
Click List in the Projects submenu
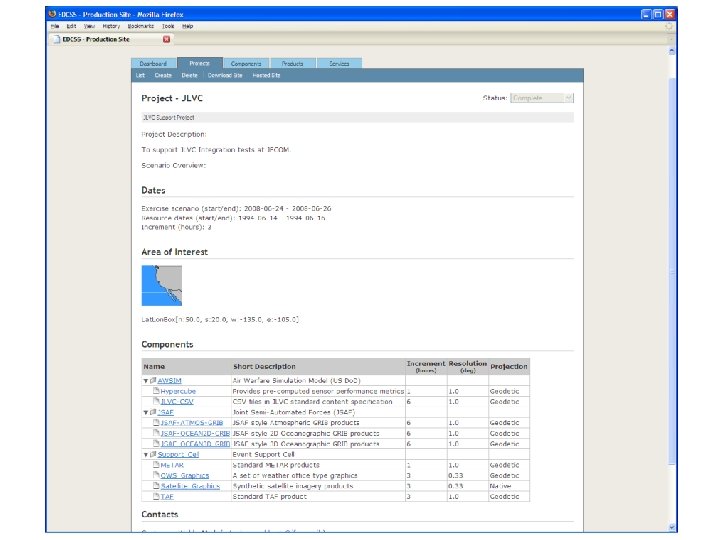point(141,76)
